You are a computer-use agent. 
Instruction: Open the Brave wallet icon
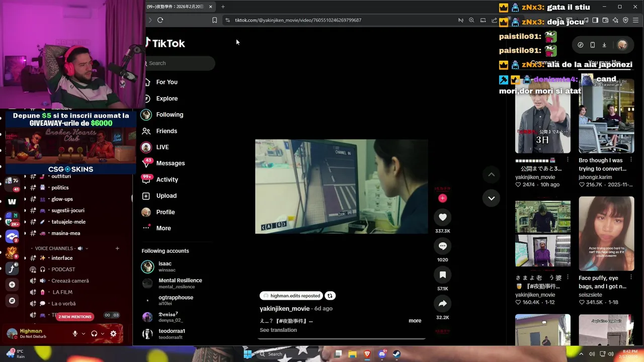[605, 20]
